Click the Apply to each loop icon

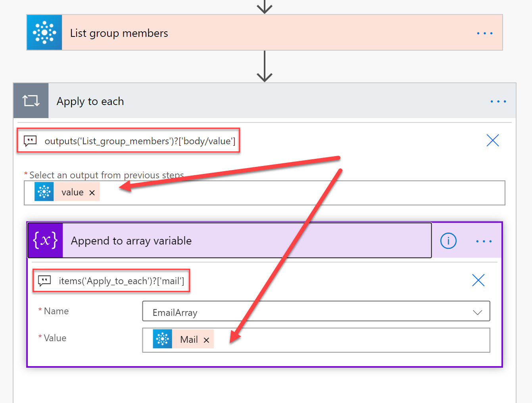(31, 101)
